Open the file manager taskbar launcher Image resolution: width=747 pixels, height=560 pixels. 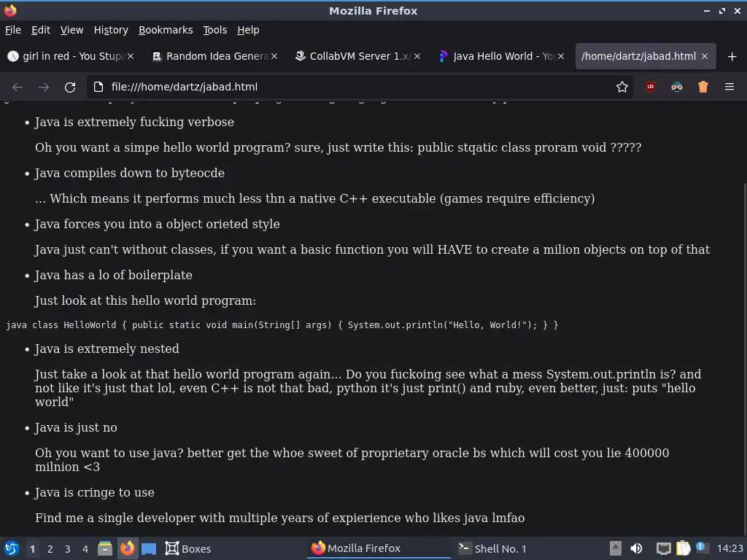click(x=105, y=548)
